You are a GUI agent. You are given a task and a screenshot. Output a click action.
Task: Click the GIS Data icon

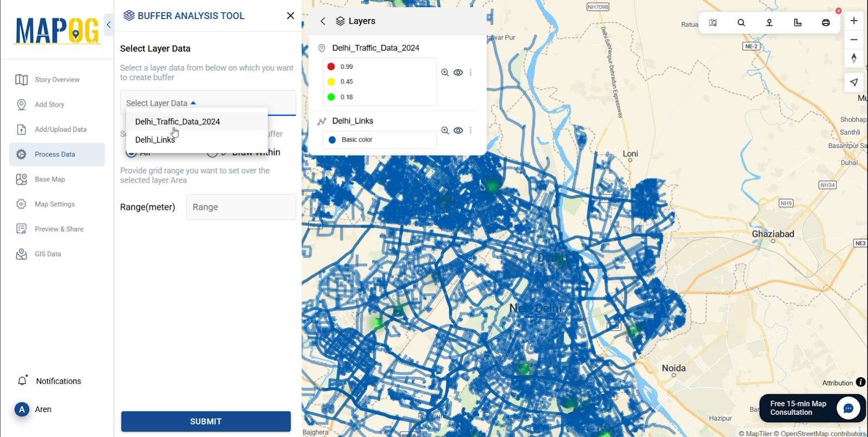(21, 255)
